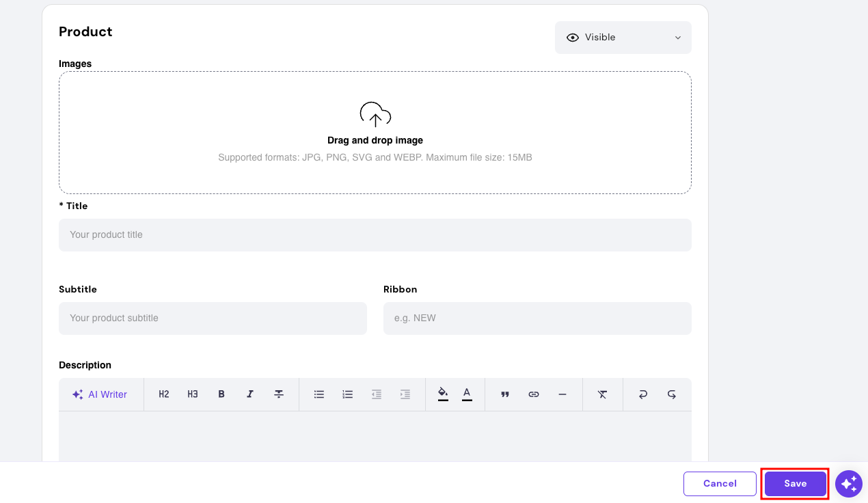Viewport: 868px width, 503px height.
Task: Click the eye icon next to Visible
Action: [x=573, y=38]
